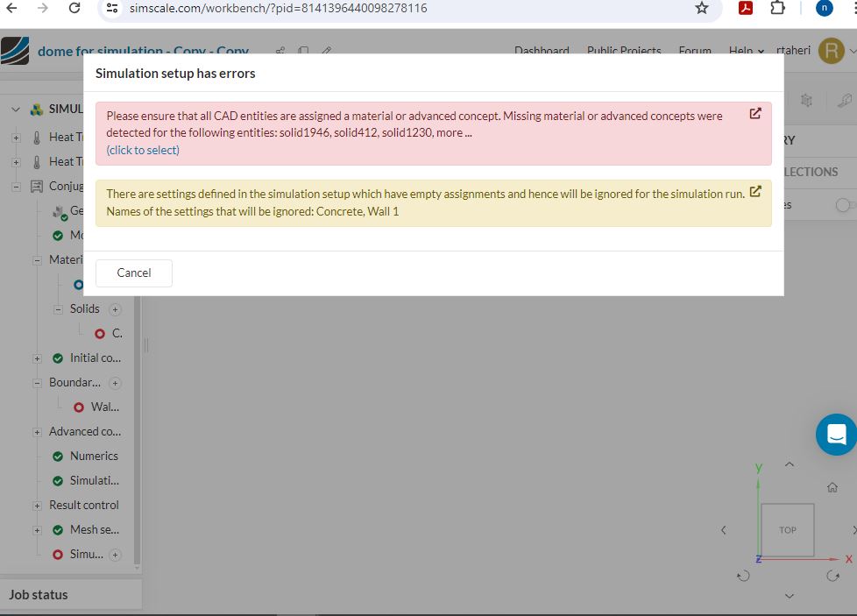Click the mesh cube icon in the toolbar
This screenshot has width=857, height=616.
(x=806, y=100)
